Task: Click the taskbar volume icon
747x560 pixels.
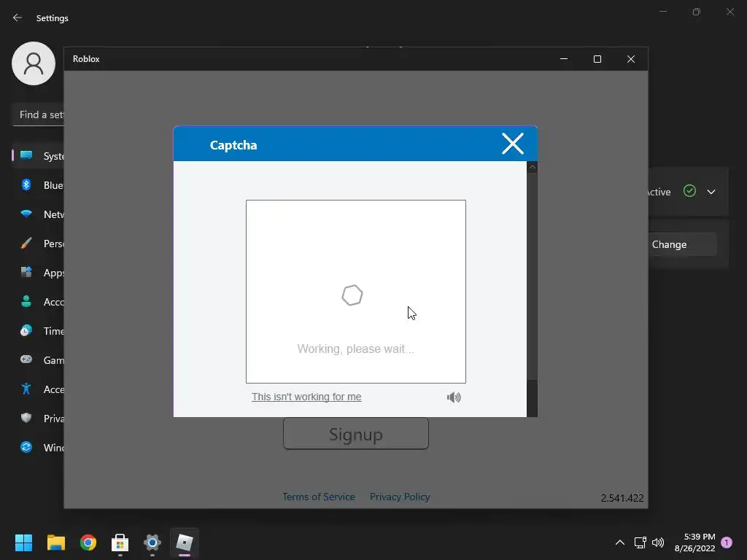Action: 658,542
